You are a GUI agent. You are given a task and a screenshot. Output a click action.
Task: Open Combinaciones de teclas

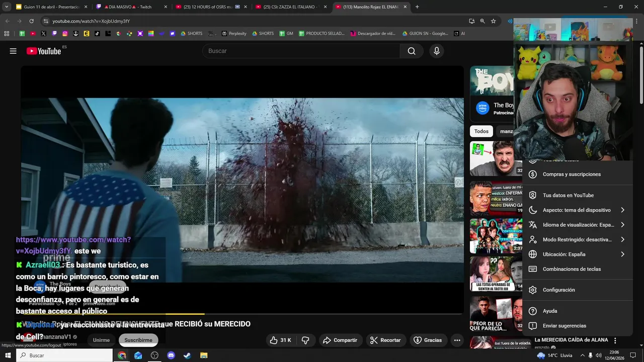(x=577, y=269)
